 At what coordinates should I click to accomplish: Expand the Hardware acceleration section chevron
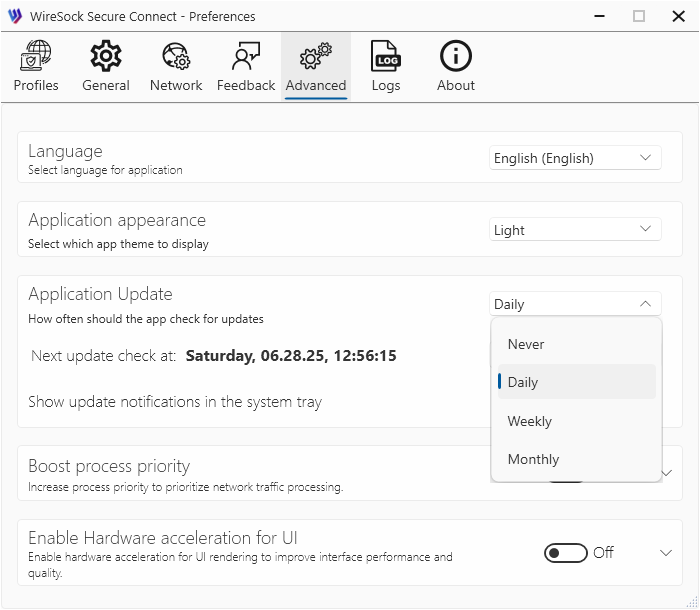[x=666, y=553]
